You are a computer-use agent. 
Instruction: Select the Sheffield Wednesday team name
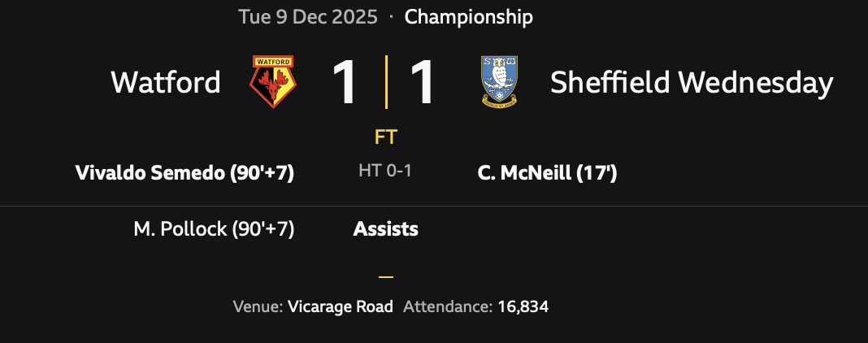tap(692, 82)
